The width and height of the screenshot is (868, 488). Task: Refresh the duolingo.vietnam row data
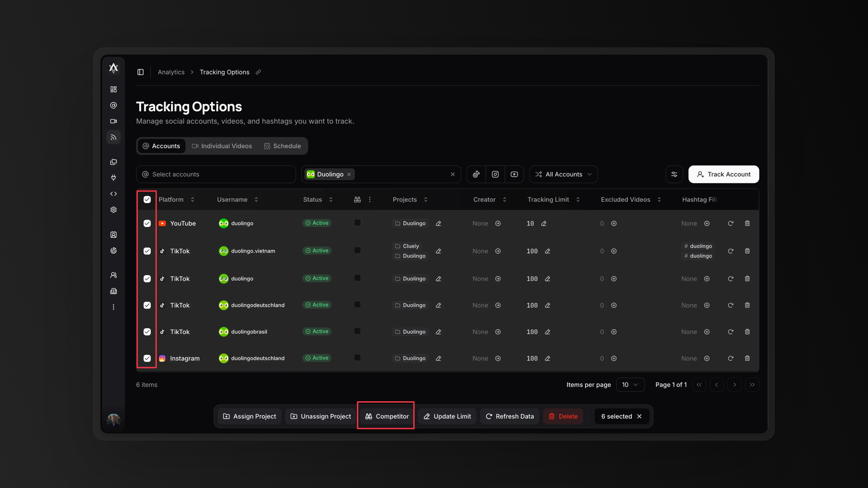point(730,251)
